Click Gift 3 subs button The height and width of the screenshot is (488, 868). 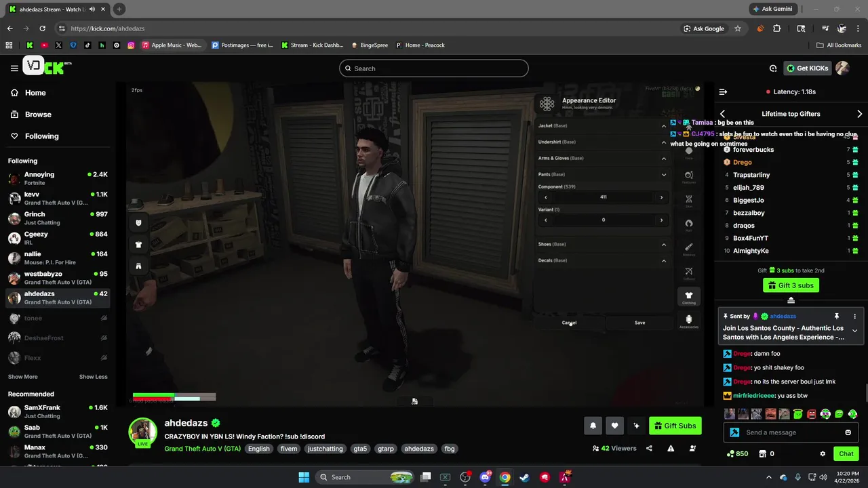pos(791,285)
